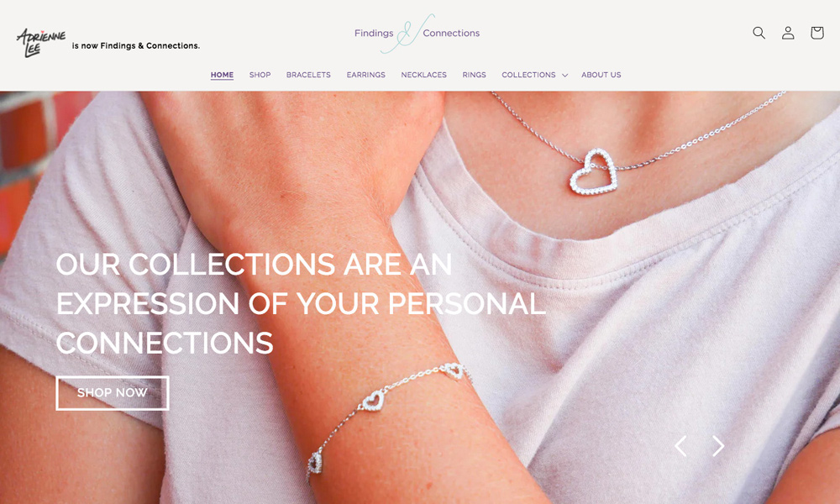Go to the Shop page
The width and height of the screenshot is (840, 504).
(x=260, y=75)
